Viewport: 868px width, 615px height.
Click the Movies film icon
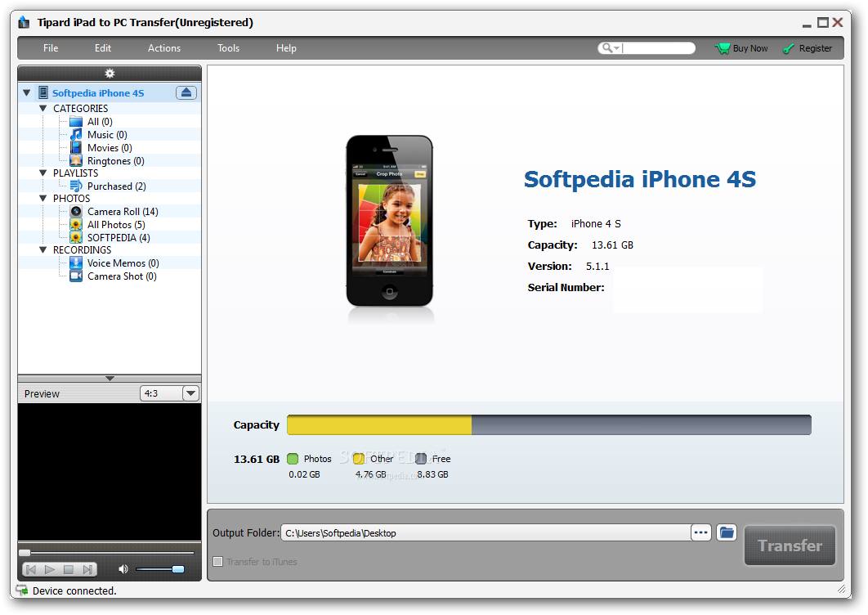[76, 148]
